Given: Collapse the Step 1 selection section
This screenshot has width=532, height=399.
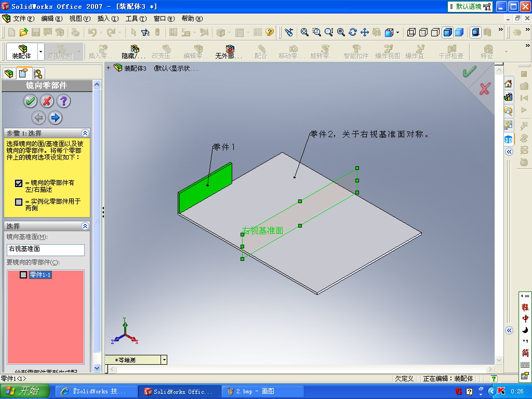Looking at the screenshot, I should [x=85, y=133].
